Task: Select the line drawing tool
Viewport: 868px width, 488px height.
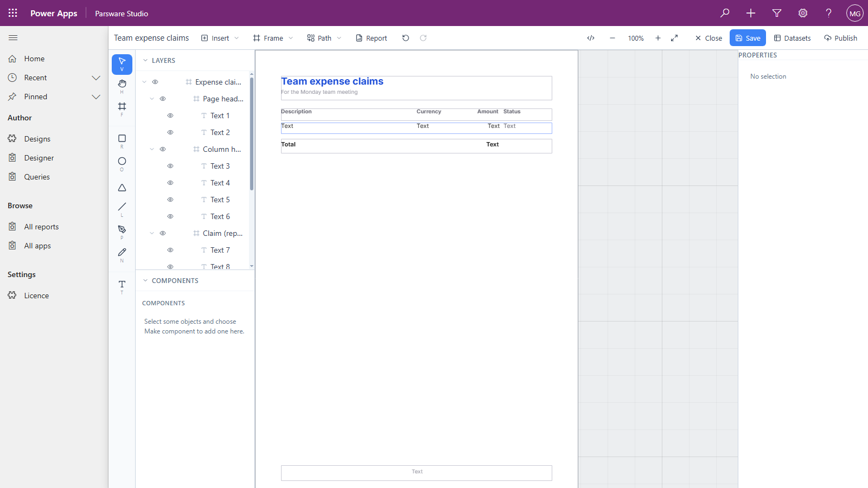Action: (122, 209)
